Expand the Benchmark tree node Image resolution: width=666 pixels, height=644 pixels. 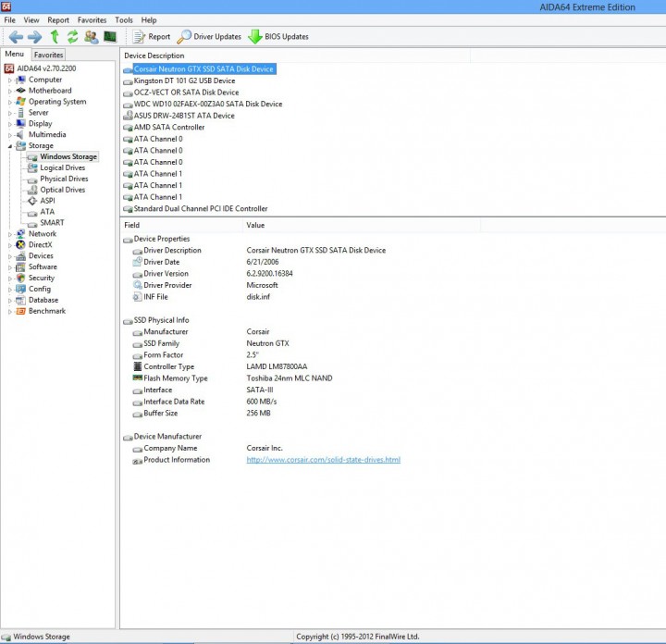(10, 312)
